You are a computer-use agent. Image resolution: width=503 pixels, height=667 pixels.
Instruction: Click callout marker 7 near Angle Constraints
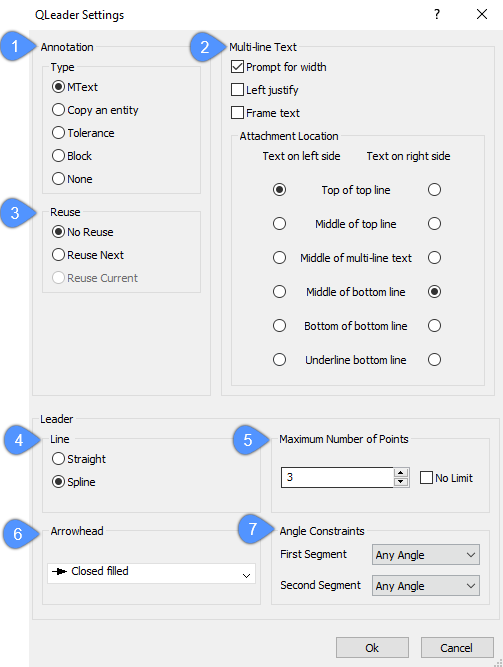(253, 529)
